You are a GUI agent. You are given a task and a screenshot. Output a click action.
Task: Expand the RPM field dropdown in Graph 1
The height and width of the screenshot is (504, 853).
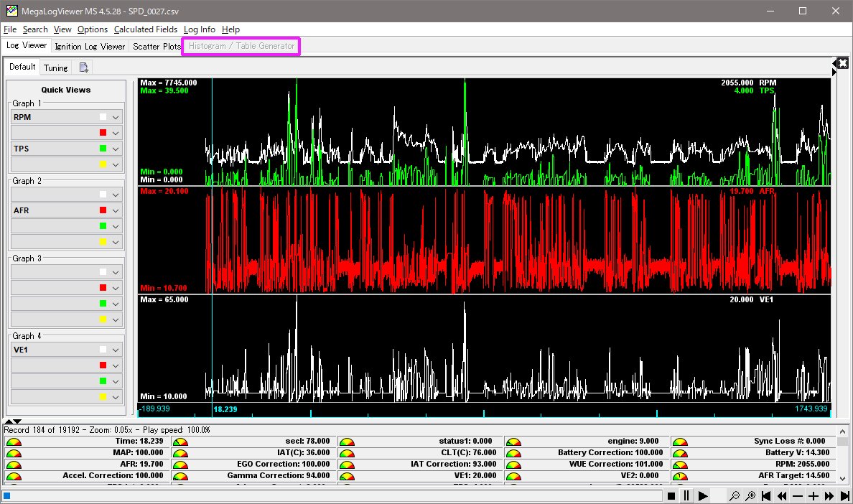(x=116, y=117)
